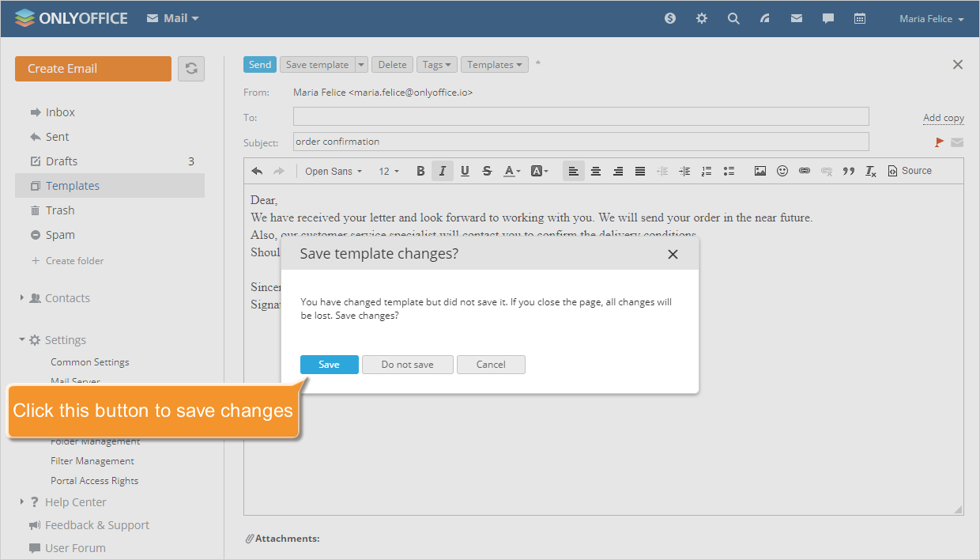Apply blockquote formatting with the quotes icon
The width and height of the screenshot is (980, 560).
tap(848, 170)
